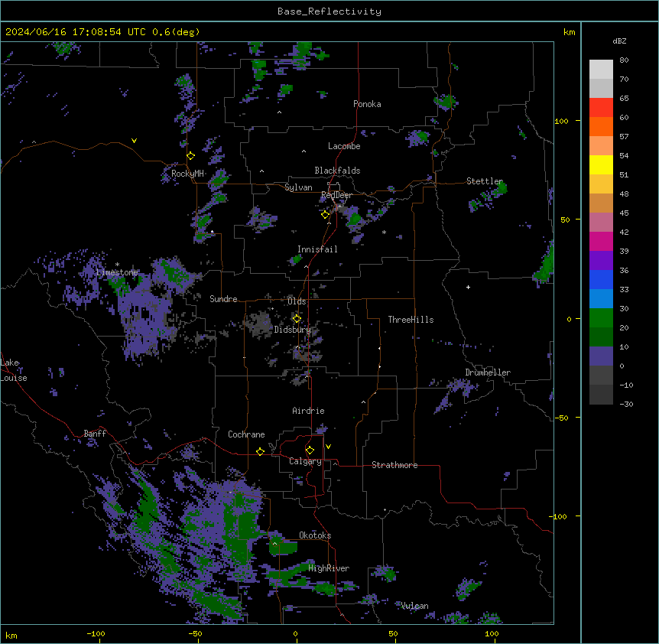
Task: Pick the white 70–80 dBZ legend color
Action: tap(601, 70)
